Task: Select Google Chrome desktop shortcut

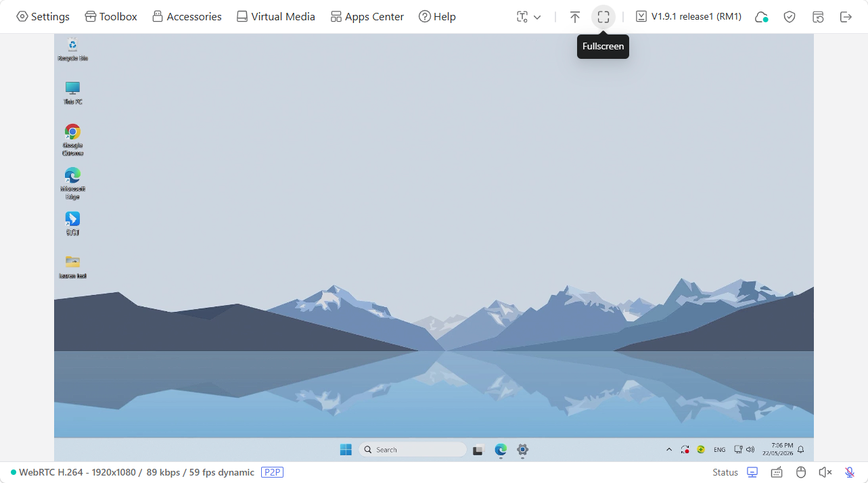Action: [x=72, y=140]
